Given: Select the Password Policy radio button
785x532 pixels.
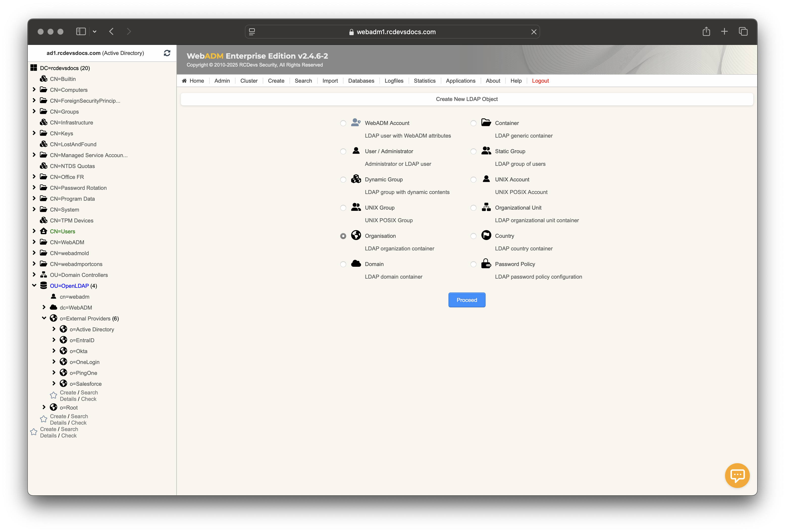Looking at the screenshot, I should pyautogui.click(x=473, y=264).
